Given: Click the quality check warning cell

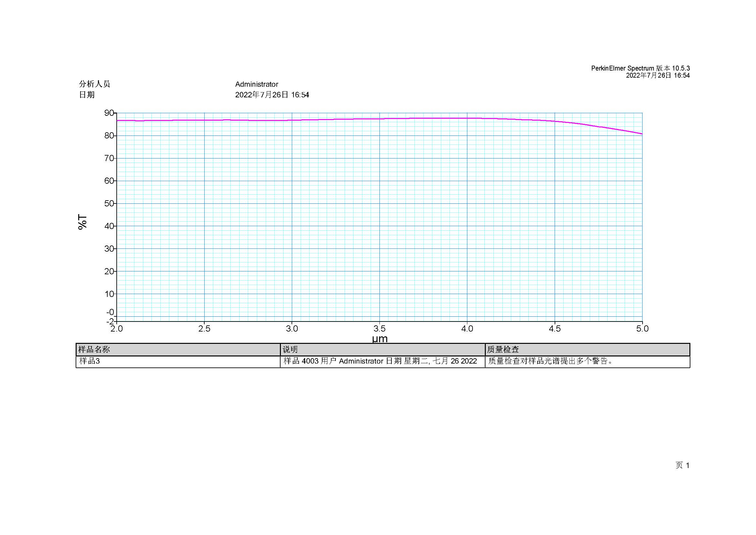Looking at the screenshot, I should [587, 361].
